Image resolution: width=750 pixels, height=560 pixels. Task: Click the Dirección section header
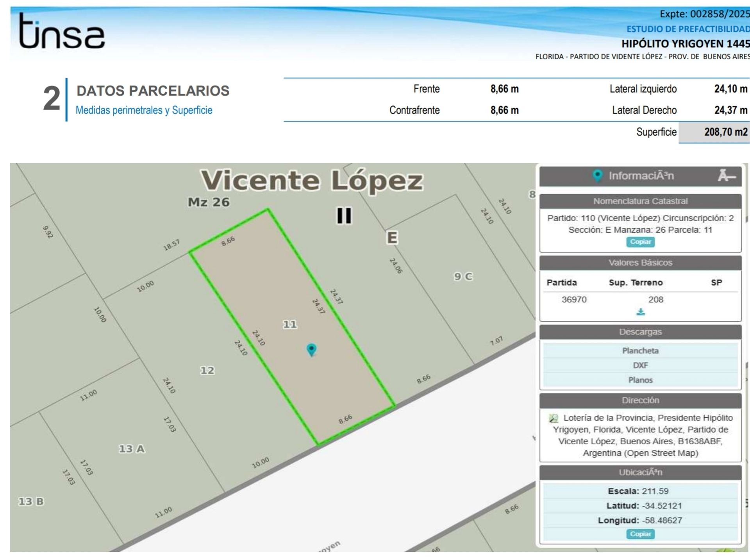(640, 400)
